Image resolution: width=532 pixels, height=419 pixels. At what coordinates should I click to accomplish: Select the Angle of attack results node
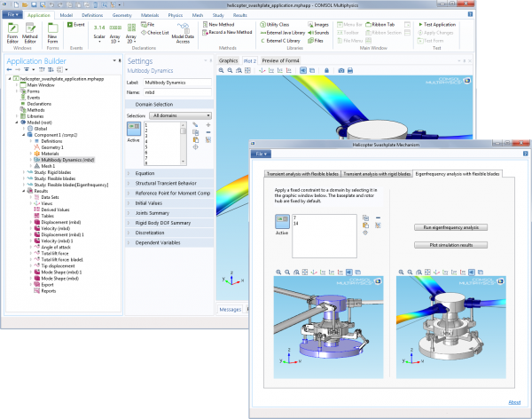coord(52,247)
